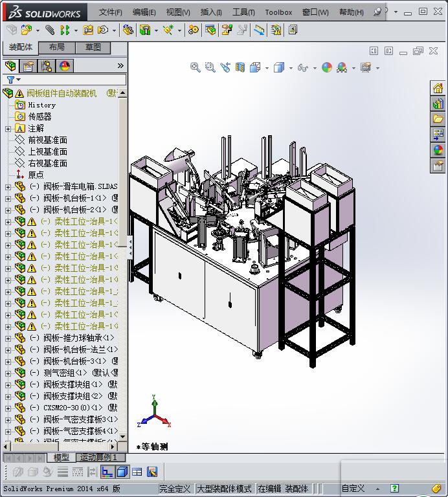Click the Mate paperclip icon
Image resolution: width=448 pixels, height=497 pixels.
50,30
